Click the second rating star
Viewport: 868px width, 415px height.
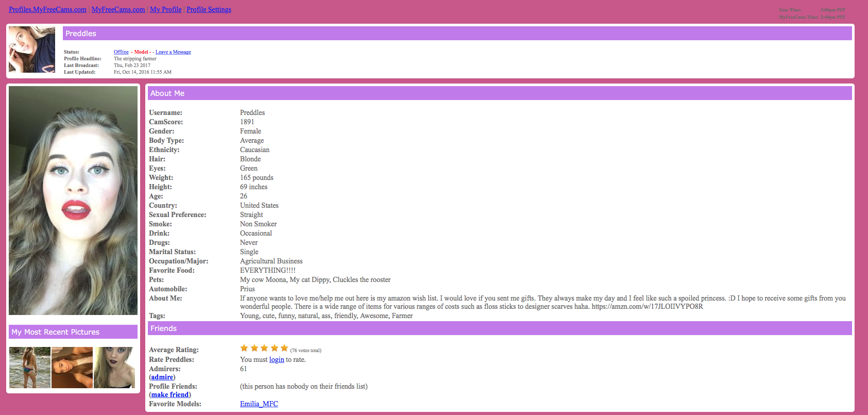pos(254,348)
